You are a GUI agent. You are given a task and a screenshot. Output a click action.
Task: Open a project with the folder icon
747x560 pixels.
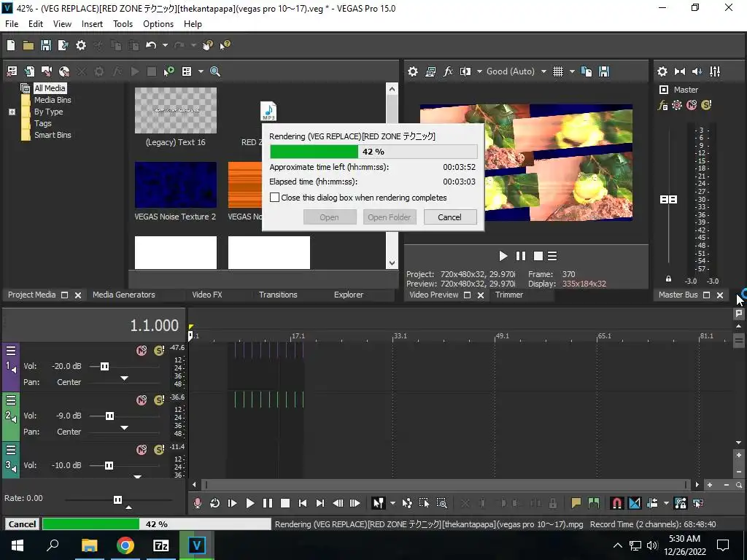click(28, 45)
